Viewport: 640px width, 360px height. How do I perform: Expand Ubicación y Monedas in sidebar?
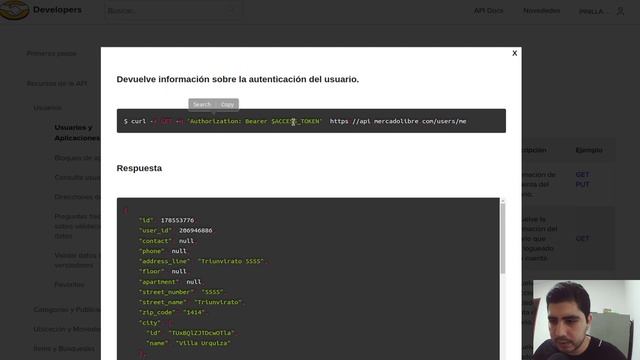click(x=67, y=329)
